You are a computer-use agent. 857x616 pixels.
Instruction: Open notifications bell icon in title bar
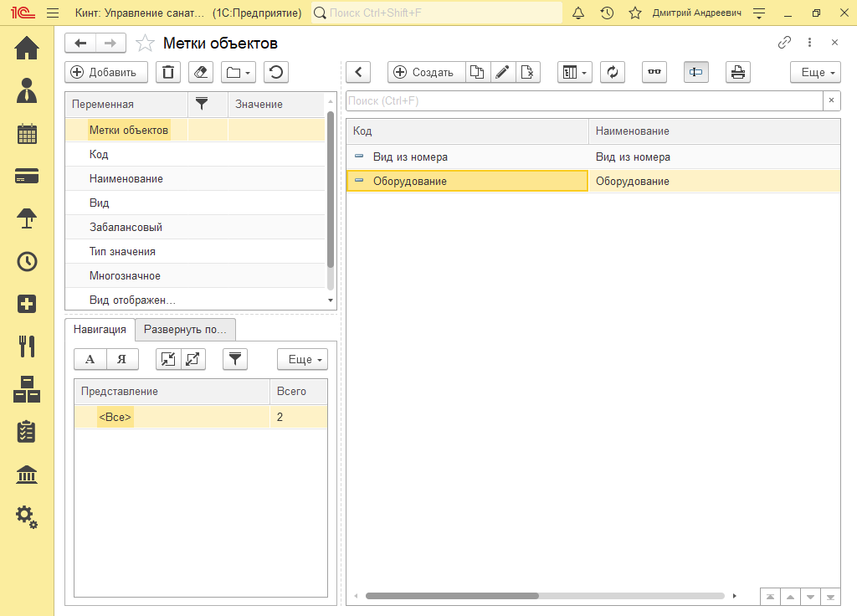tap(578, 13)
